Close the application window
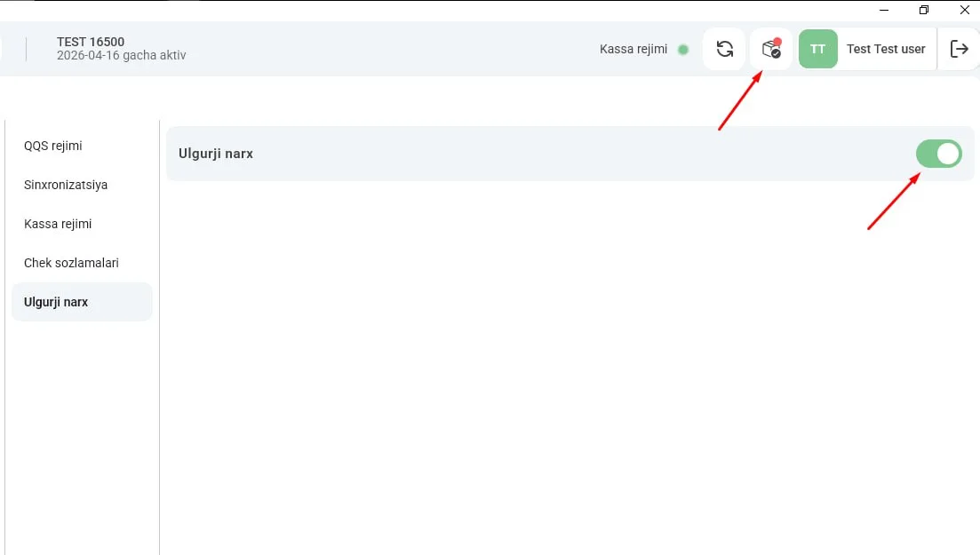This screenshot has width=980, height=555. point(964,10)
